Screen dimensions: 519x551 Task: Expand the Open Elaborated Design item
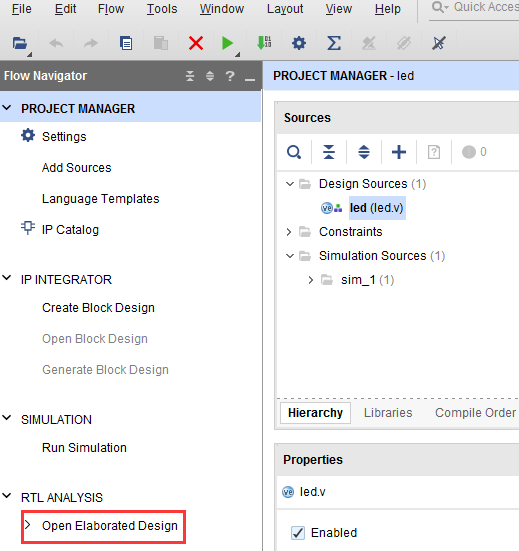click(x=28, y=525)
